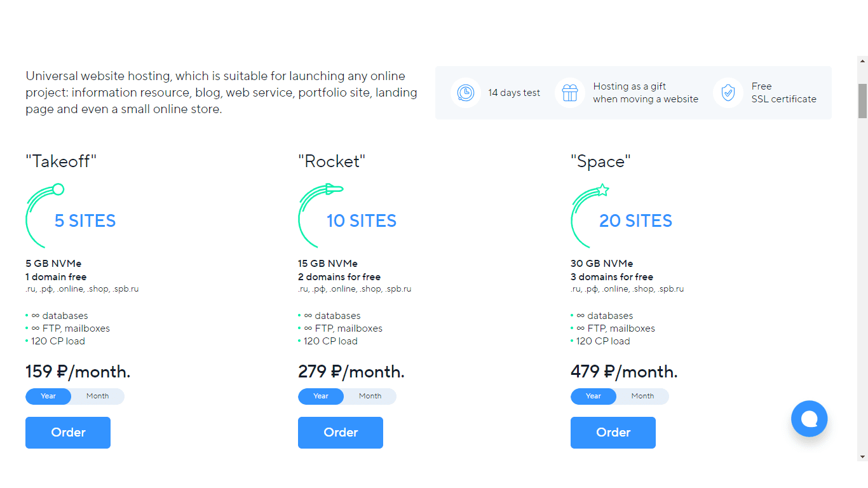Viewport: 868px width, 488px height.
Task: Switch Rocket plan billing to Month
Action: coord(370,396)
